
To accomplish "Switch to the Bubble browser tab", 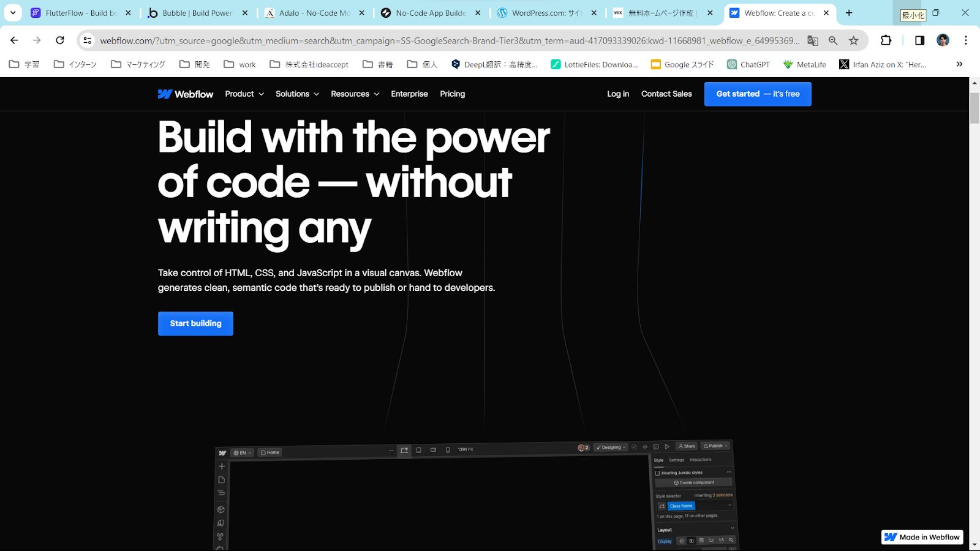I will [198, 13].
